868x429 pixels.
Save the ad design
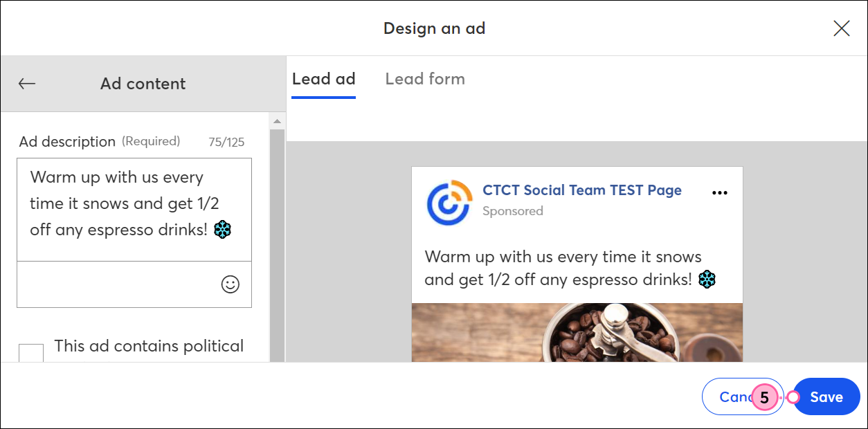(826, 396)
